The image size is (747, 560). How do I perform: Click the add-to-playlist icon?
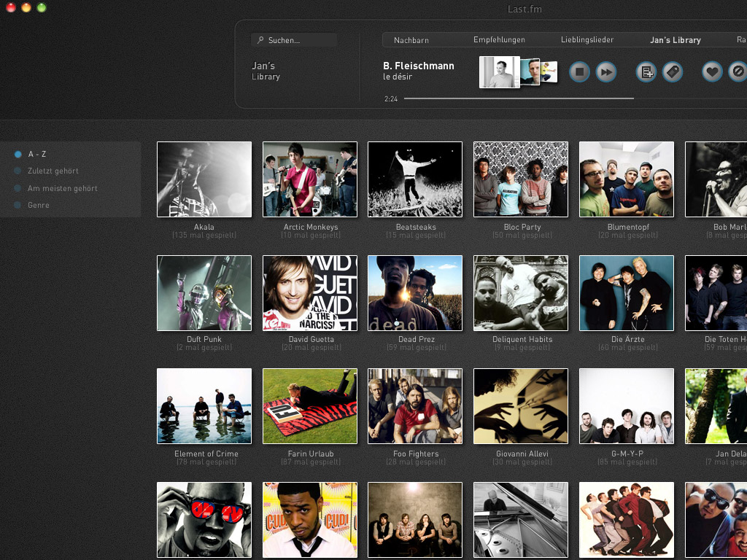pos(646,72)
